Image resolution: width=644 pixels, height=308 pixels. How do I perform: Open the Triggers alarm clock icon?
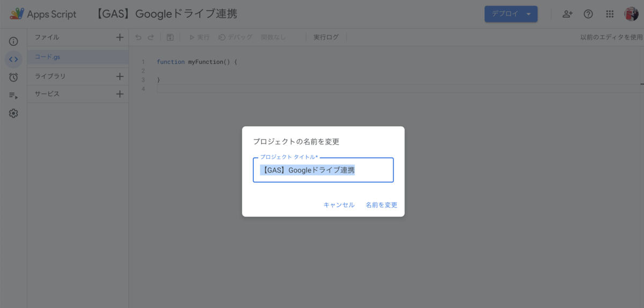click(x=13, y=77)
